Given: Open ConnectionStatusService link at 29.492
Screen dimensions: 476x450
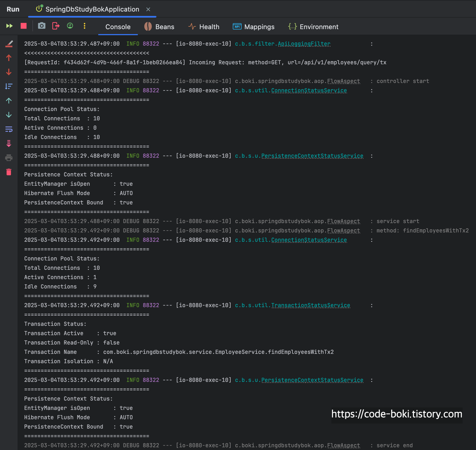Looking at the screenshot, I should (x=309, y=240).
